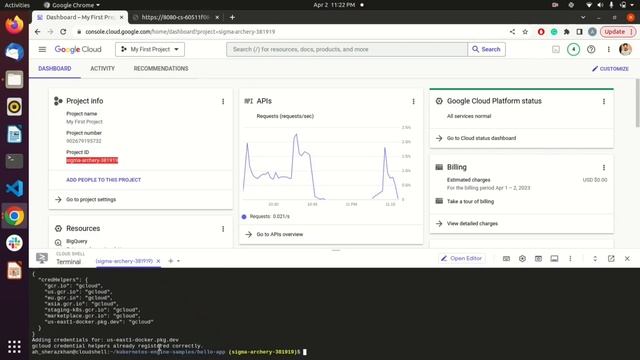The image size is (640, 360).
Task: Click the Cloud Shell resize handle bar
Action: (x=336, y=250)
